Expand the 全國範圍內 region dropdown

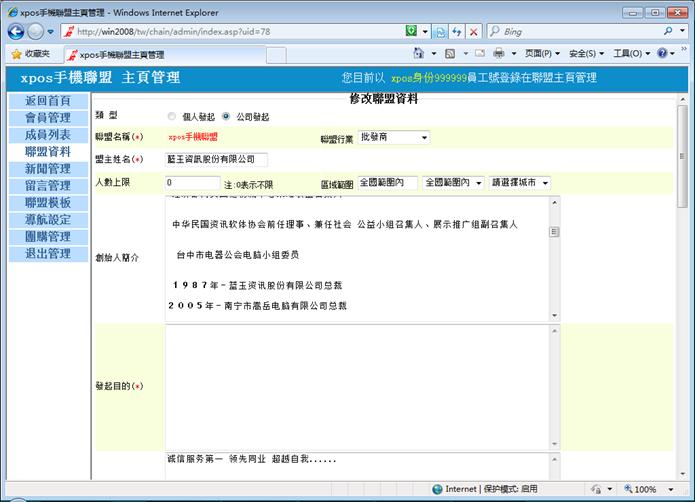coord(453,183)
